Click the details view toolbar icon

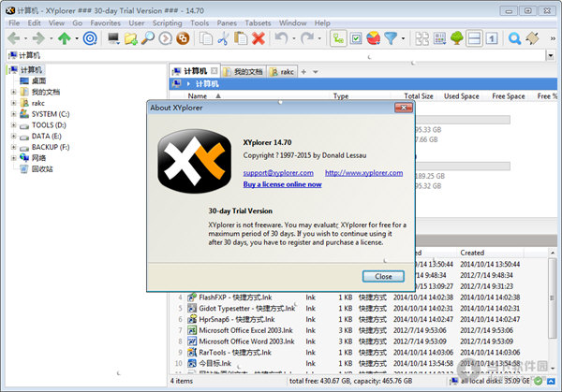439,38
